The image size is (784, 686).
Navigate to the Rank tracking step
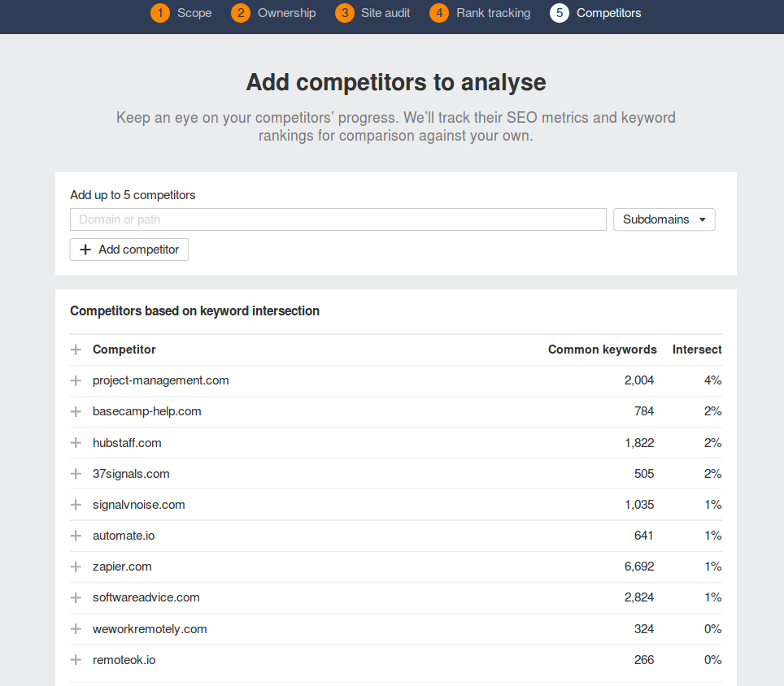481,13
